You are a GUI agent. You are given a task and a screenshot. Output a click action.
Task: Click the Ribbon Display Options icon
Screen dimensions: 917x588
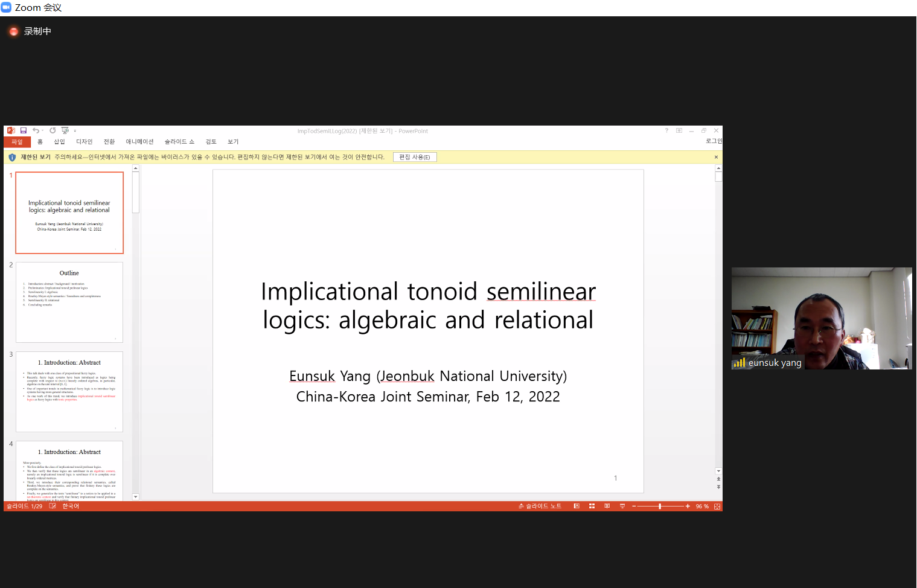[679, 130]
